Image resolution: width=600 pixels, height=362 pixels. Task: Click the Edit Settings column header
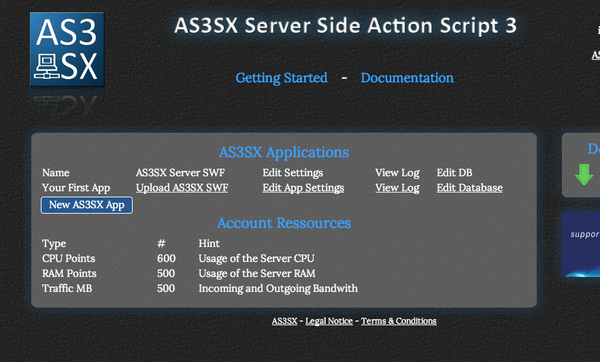[x=293, y=173]
